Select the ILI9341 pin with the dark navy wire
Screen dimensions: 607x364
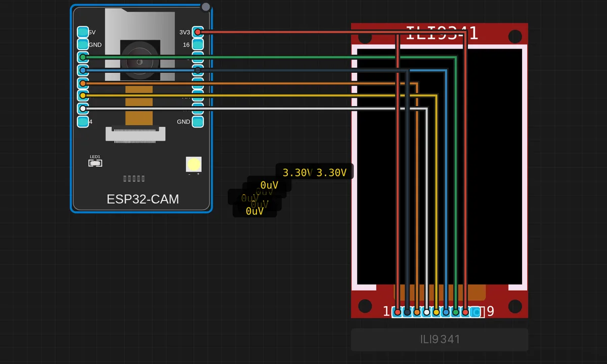coord(407,312)
